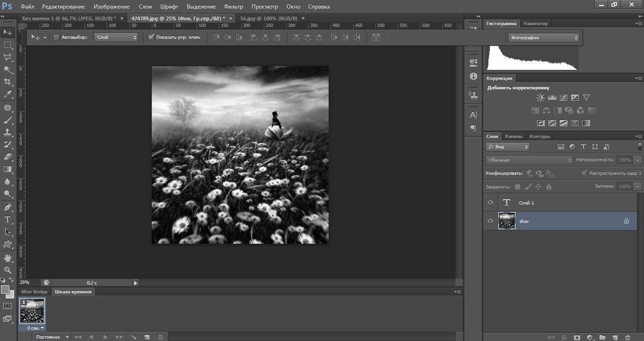Select the Pen tool

pos(8,207)
